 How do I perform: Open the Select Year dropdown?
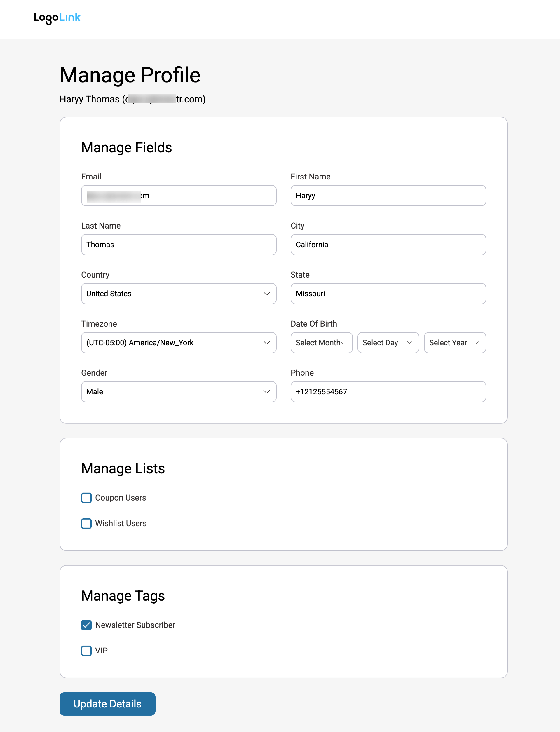[x=454, y=343]
